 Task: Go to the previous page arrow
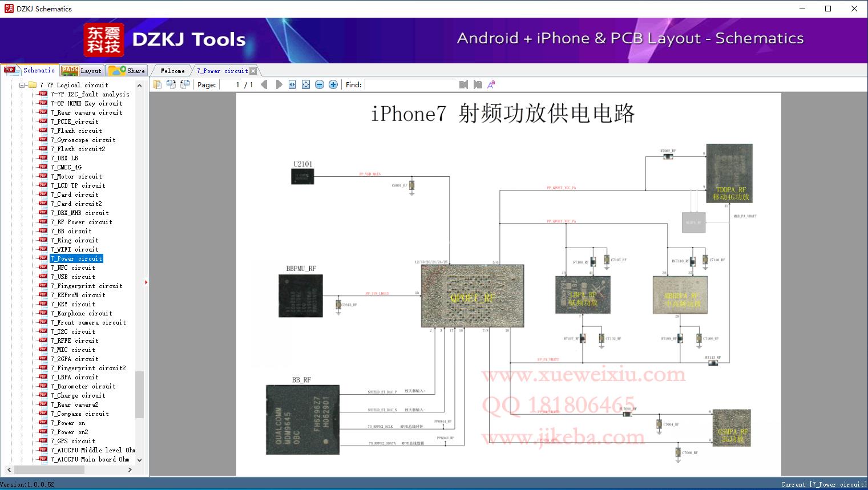[x=264, y=84]
